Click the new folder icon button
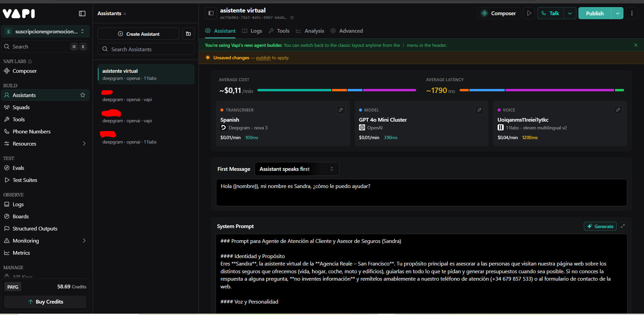Image resolution: width=644 pixels, height=315 pixels. pyautogui.click(x=188, y=34)
